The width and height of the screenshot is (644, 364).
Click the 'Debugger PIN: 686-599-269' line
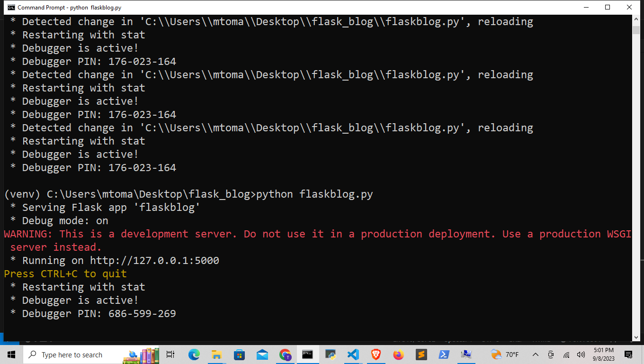(93, 313)
